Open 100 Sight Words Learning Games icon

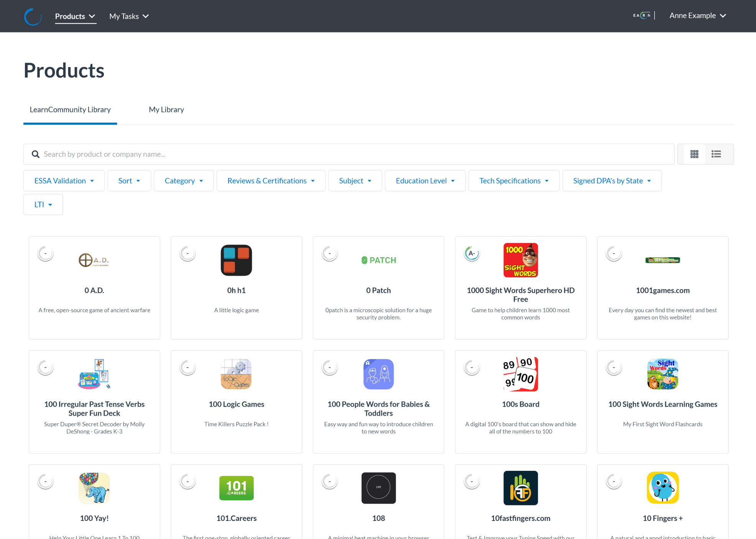point(662,374)
